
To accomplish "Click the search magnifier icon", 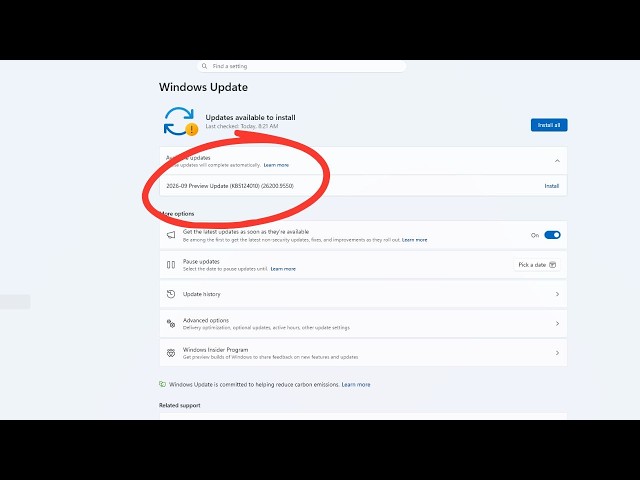I will pyautogui.click(x=204, y=66).
